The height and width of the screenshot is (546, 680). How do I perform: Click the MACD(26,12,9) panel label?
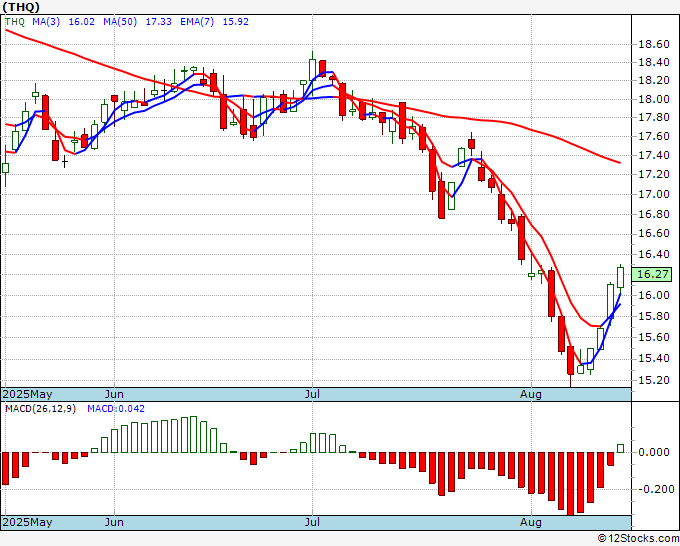pos(40,409)
